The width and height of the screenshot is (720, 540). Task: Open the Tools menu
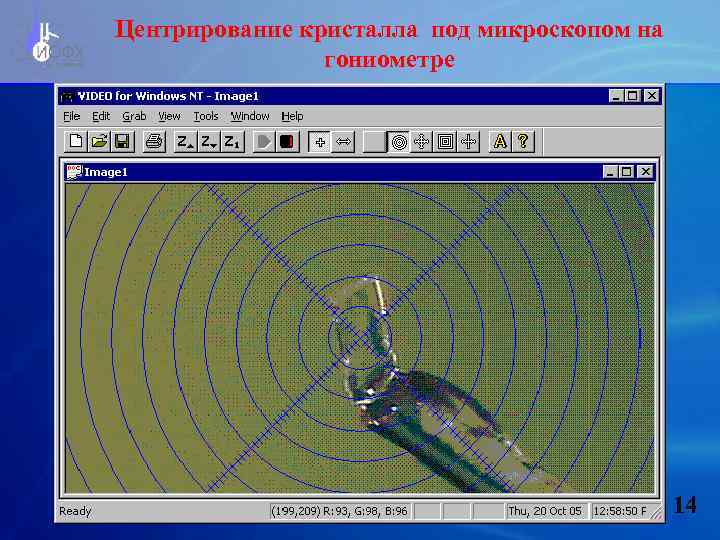pyautogui.click(x=206, y=116)
